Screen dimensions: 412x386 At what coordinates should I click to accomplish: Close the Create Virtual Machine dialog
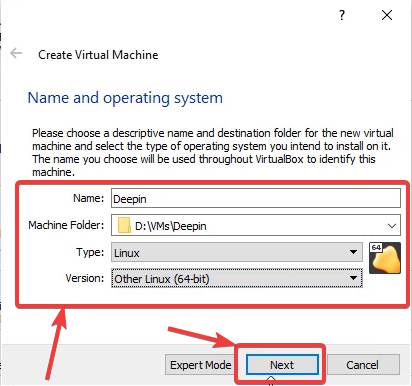[x=387, y=15]
